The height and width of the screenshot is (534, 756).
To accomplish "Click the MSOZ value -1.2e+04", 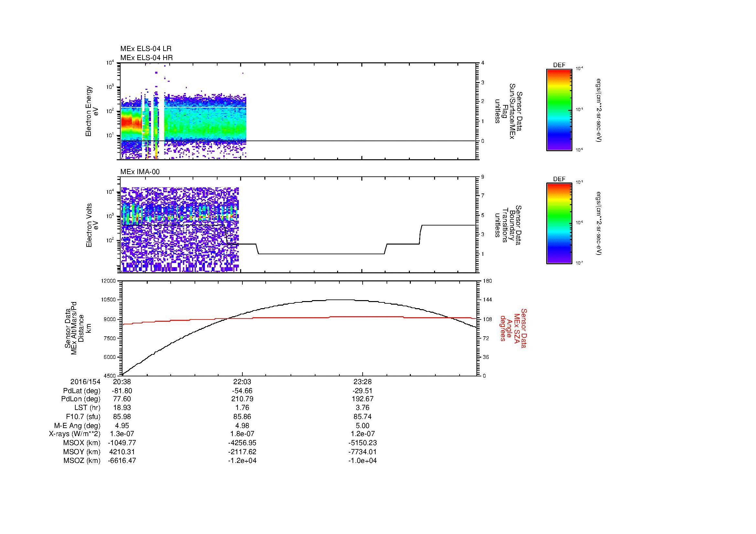I will click(x=242, y=461).
